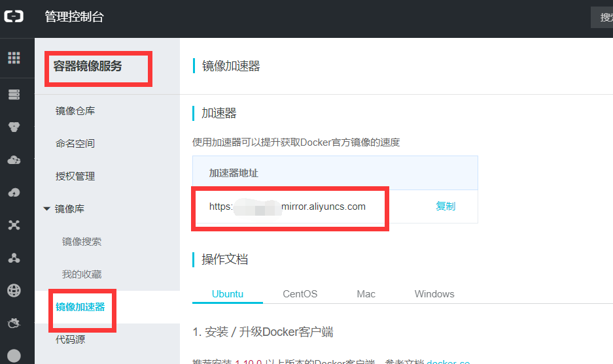This screenshot has width=613, height=364.
Task: Click the cube cluster icon in the sidebar
Action: coord(14,127)
